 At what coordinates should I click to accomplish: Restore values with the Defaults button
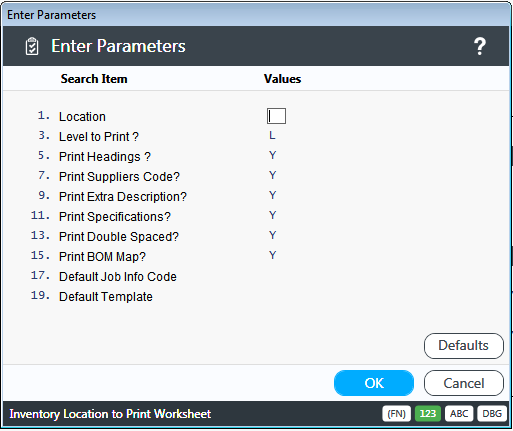464,346
